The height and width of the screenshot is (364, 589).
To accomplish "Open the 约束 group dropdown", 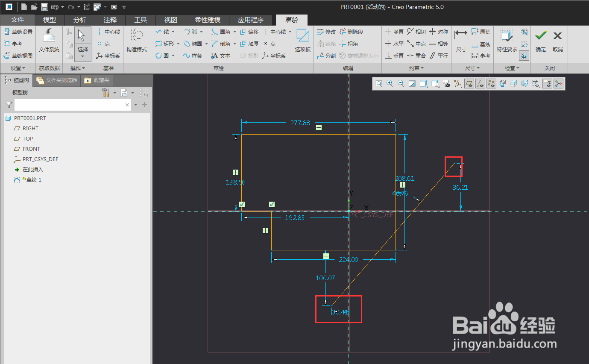I will [x=416, y=68].
